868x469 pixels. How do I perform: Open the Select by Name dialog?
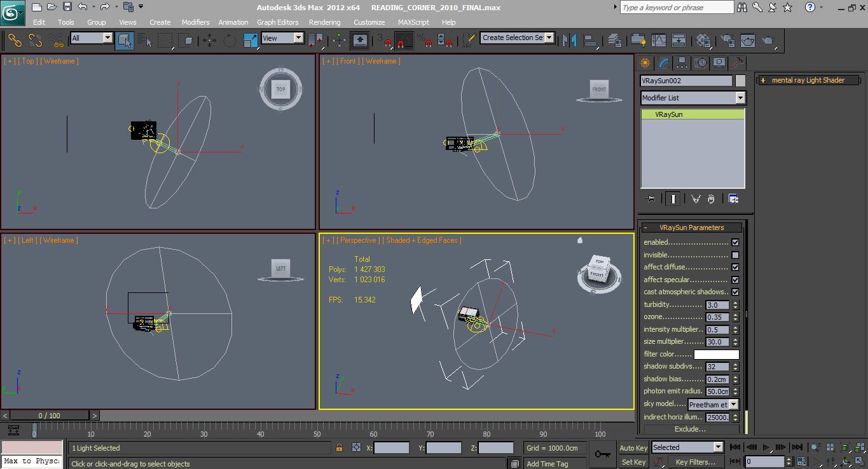145,41
